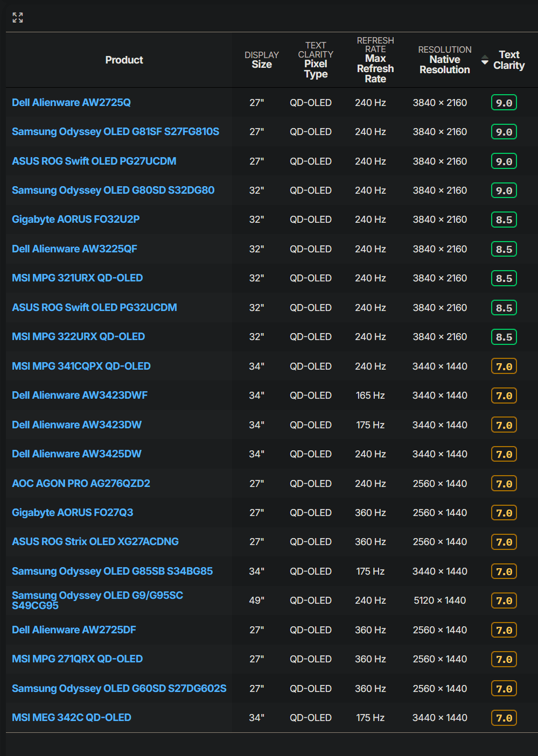The width and height of the screenshot is (538, 756).
Task: Sort by Native Resolution column header
Action: click(445, 60)
